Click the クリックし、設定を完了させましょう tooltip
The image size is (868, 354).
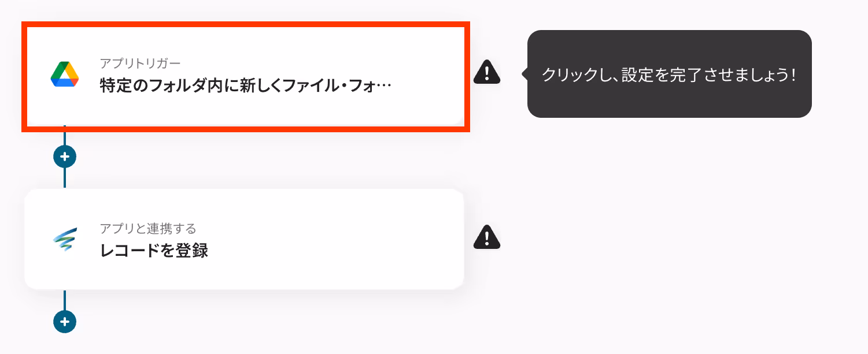pos(670,74)
